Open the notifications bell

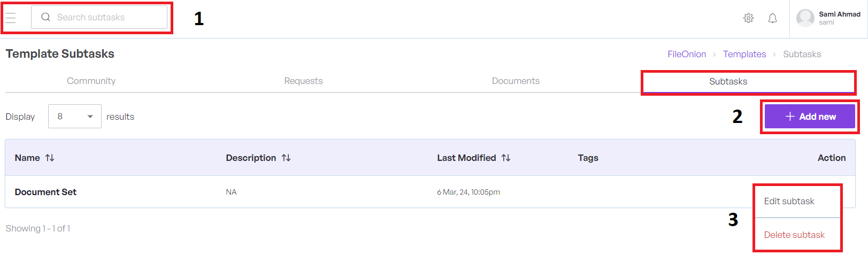pos(772,18)
